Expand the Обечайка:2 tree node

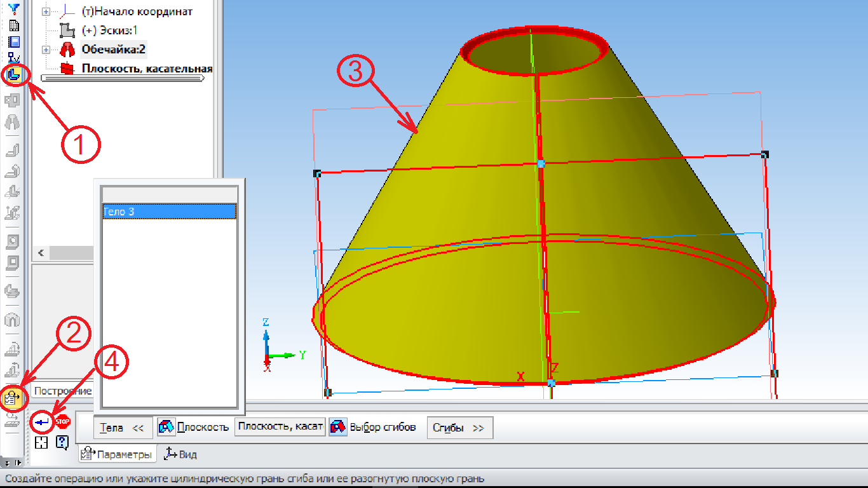[46, 50]
